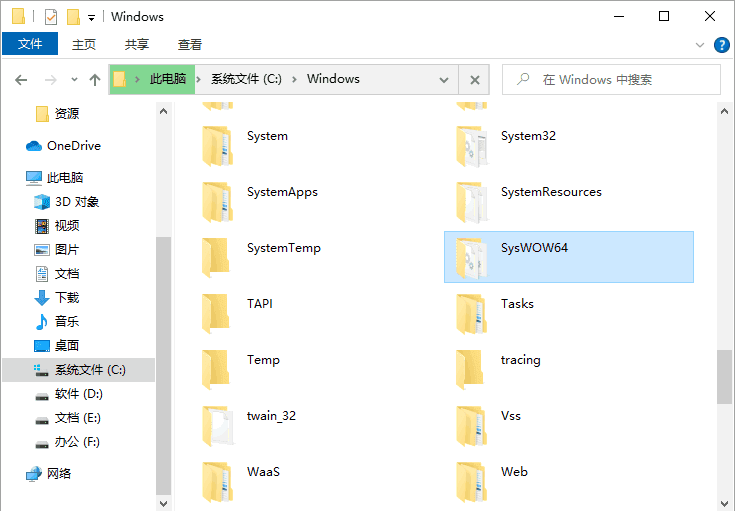Select the twain_32 folder icon
Image resolution: width=735 pixels, height=511 pixels.
point(218,426)
